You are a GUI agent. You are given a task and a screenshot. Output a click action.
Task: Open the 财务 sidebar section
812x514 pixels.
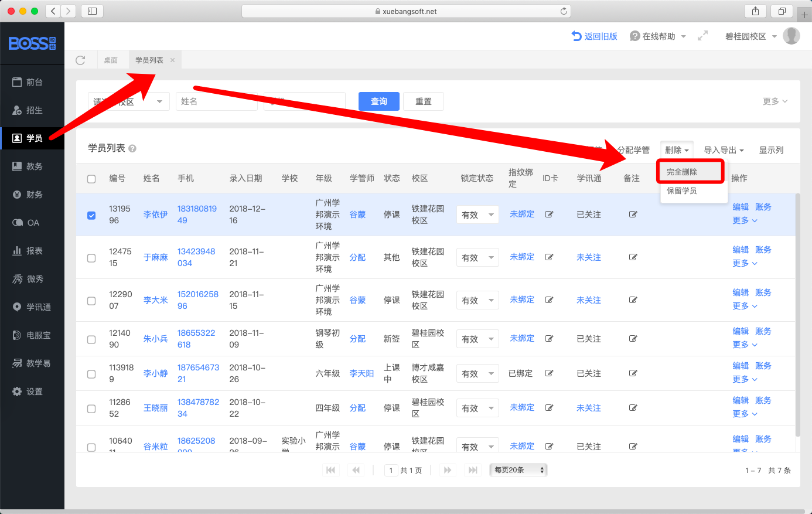[28, 195]
